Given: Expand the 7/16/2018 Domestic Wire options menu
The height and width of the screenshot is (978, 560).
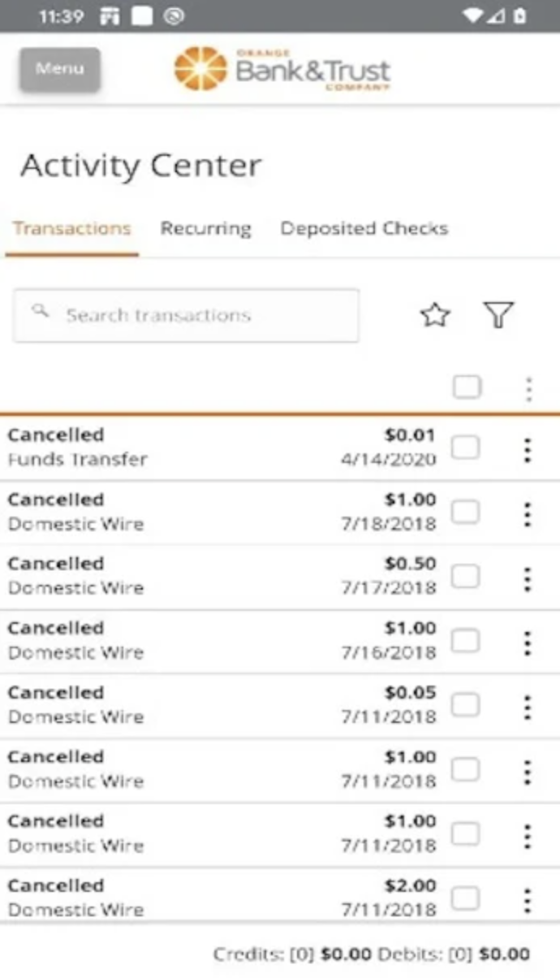Looking at the screenshot, I should (x=528, y=643).
